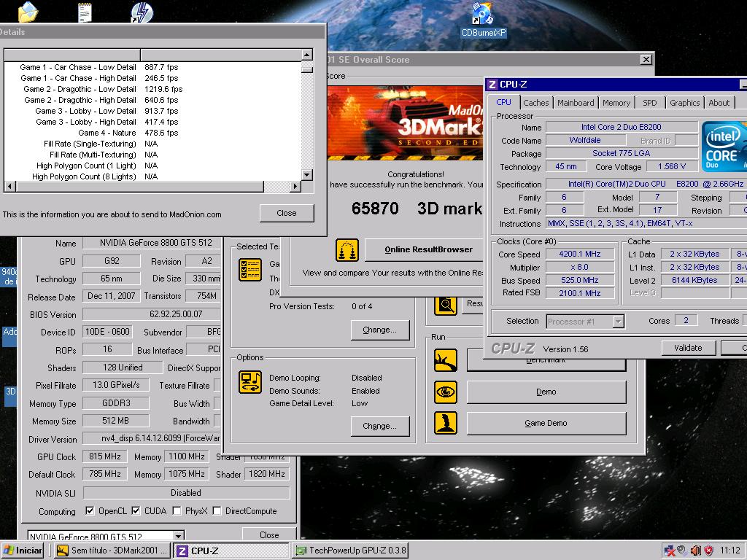Click the Online ResultBrowser tree icon

pos(347,250)
